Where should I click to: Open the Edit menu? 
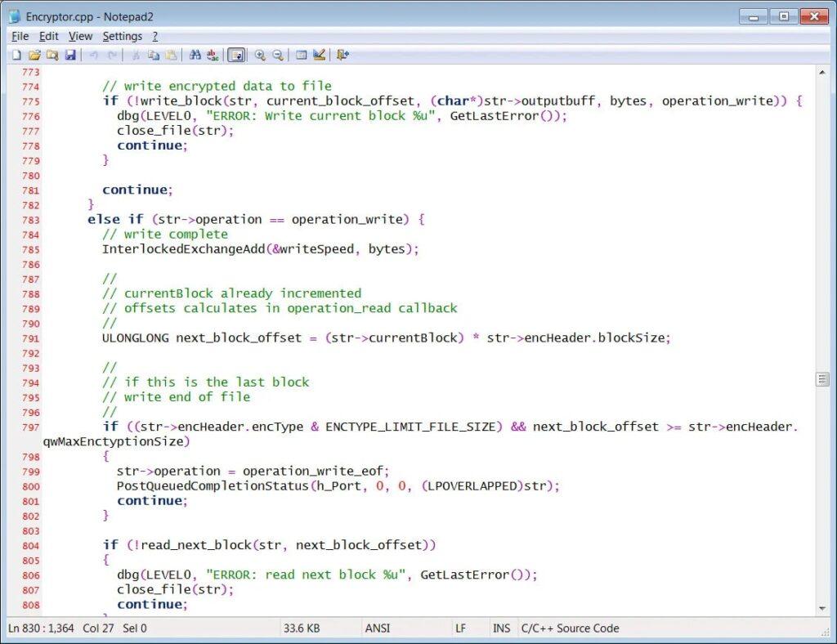tap(48, 36)
